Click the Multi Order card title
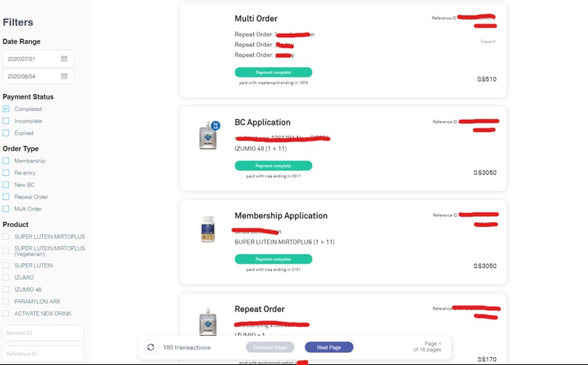The width and height of the screenshot is (588, 365). [x=256, y=18]
